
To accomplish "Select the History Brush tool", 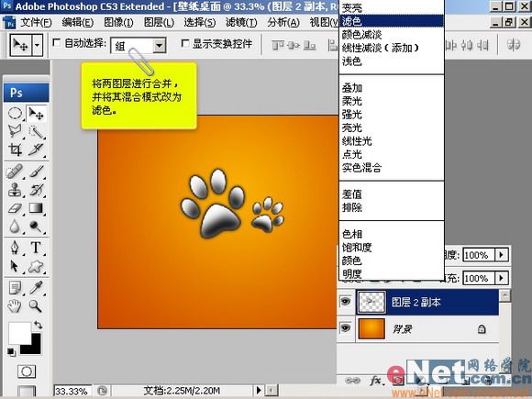I will point(36,190).
